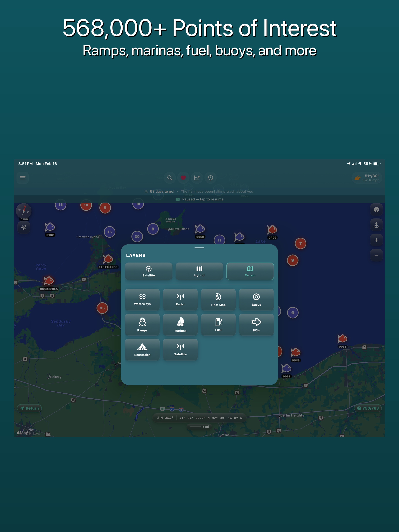Expand red cluster 10

point(86,205)
